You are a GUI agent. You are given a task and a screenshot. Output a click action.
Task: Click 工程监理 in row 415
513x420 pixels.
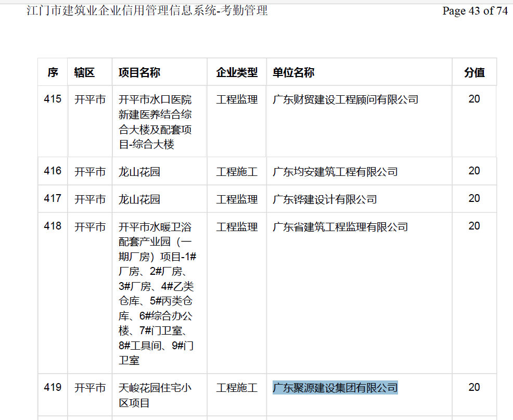237,99
